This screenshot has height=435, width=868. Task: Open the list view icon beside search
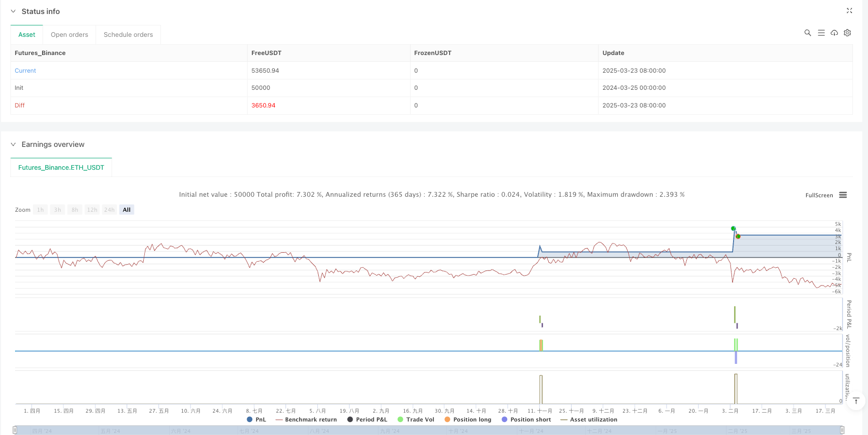click(821, 33)
